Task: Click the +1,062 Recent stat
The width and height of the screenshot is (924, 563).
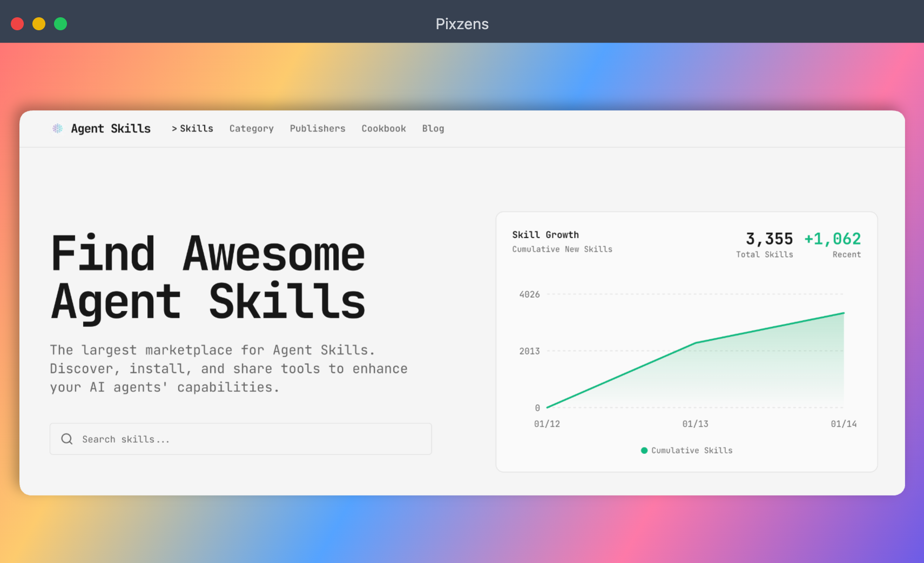Action: click(x=832, y=245)
